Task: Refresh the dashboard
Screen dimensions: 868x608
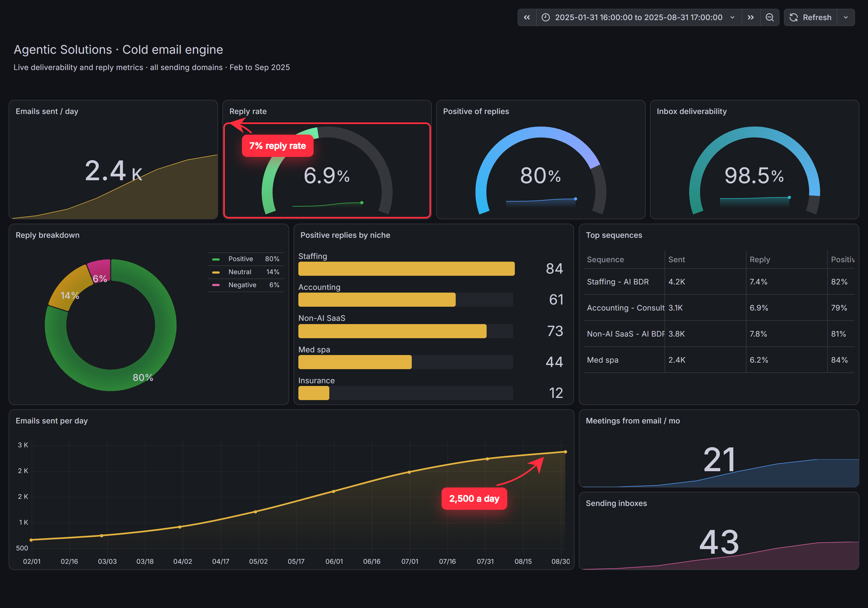Action: pyautogui.click(x=810, y=17)
